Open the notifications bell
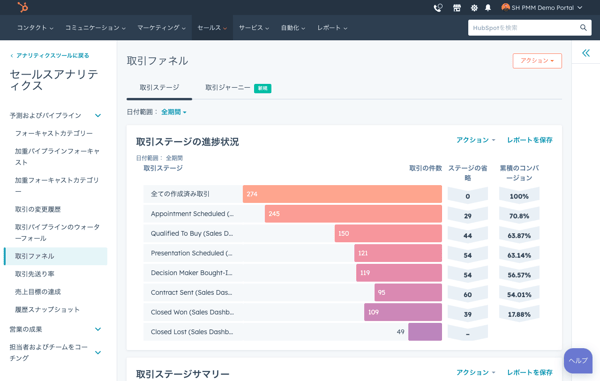Screen dimensions: 600x381 click(488, 8)
